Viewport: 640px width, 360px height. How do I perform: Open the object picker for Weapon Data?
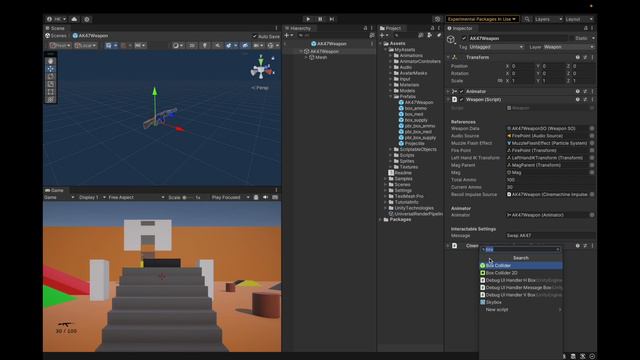coord(592,129)
